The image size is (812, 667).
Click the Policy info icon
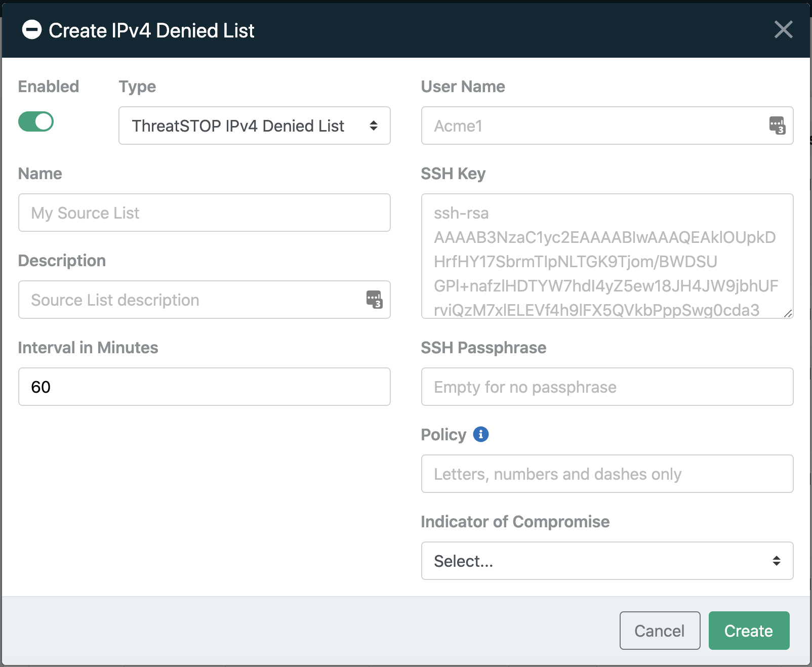tap(481, 434)
